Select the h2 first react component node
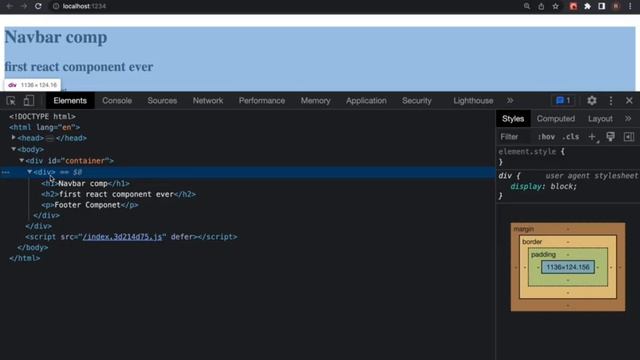Viewport: 640px width, 360px height. [118, 194]
